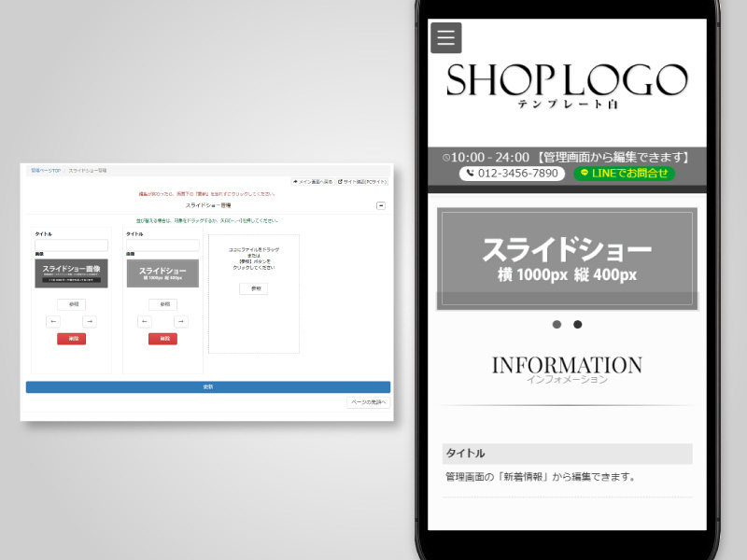Open the hamburger menu on the mobile preview
The height and width of the screenshot is (560, 747).
[445, 38]
